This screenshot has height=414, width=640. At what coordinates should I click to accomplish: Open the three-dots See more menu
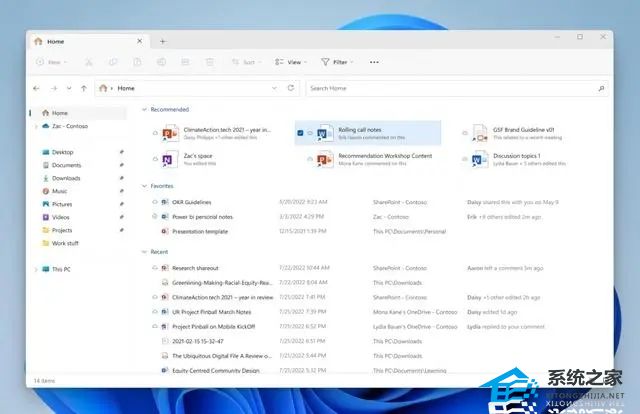(x=374, y=62)
